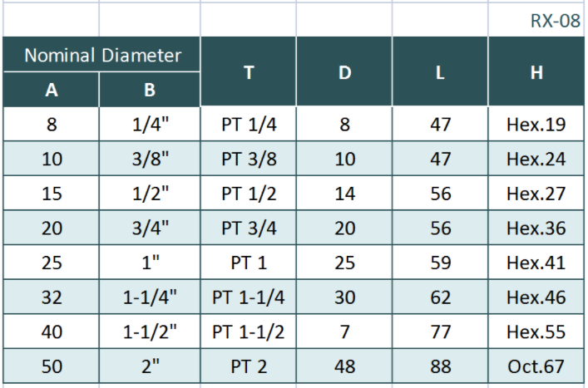The image size is (588, 388).
Task: Select the column header labeled B
Action: pyautogui.click(x=150, y=90)
